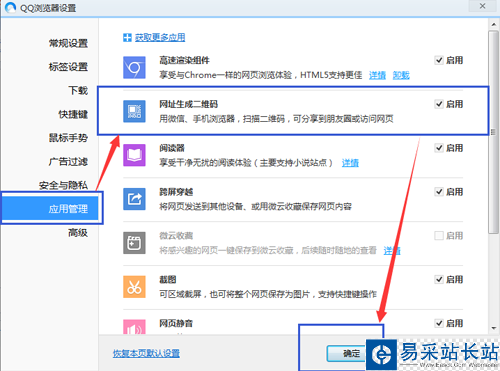Uncheck 启用 for 网址生成二维码
Image resolution: width=500 pixels, height=371 pixels.
[x=439, y=104]
